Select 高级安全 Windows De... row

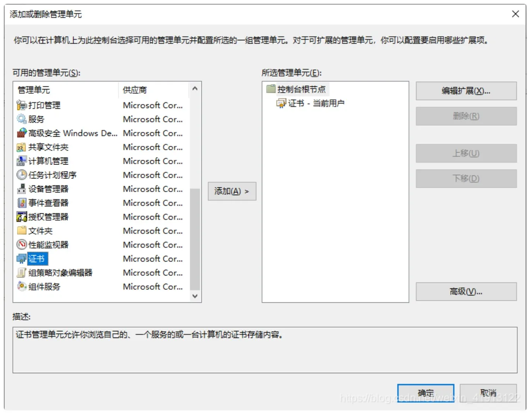[x=73, y=133]
